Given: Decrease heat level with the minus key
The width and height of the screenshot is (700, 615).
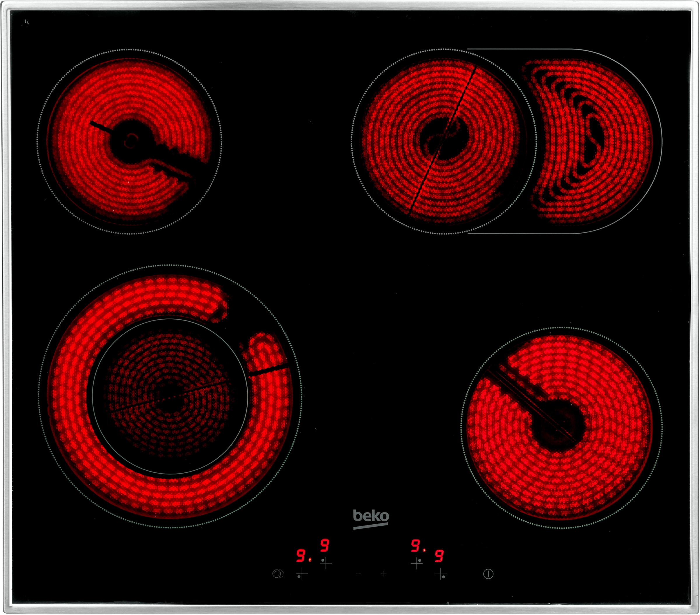Looking at the screenshot, I should click(x=358, y=574).
